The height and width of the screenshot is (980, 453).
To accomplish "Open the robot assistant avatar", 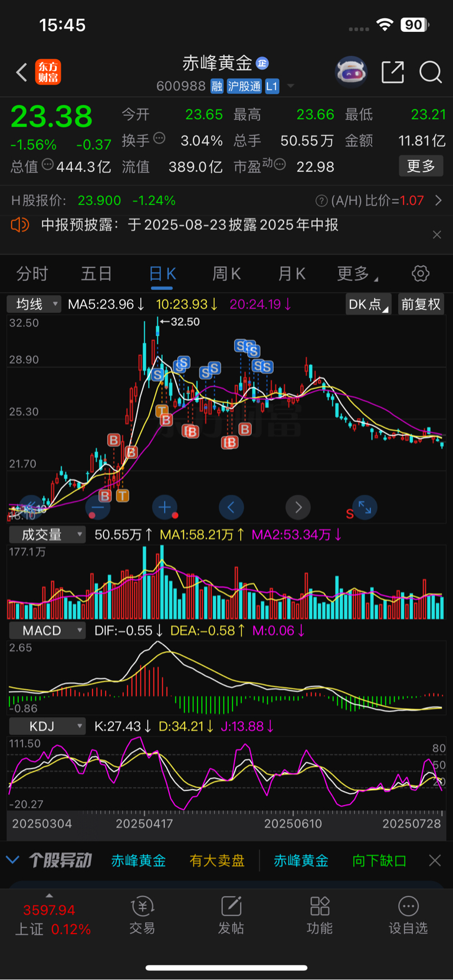I will (351, 72).
